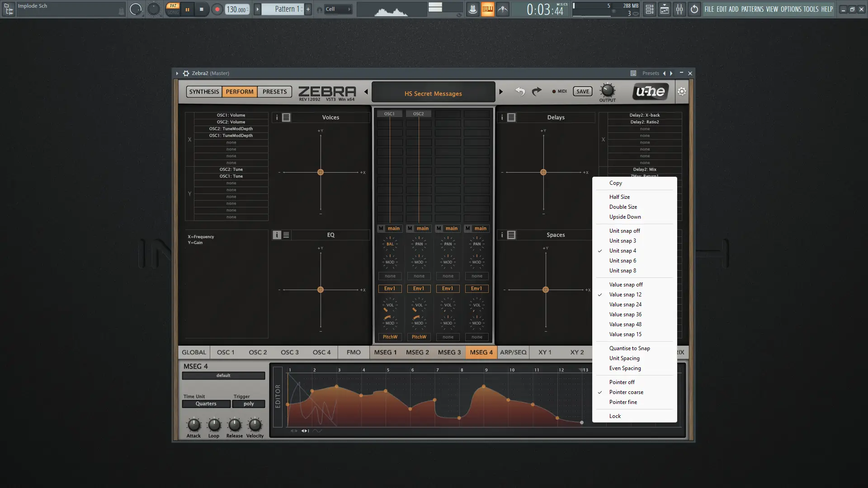
Task: Click the FL Studio record button
Action: pos(217,9)
